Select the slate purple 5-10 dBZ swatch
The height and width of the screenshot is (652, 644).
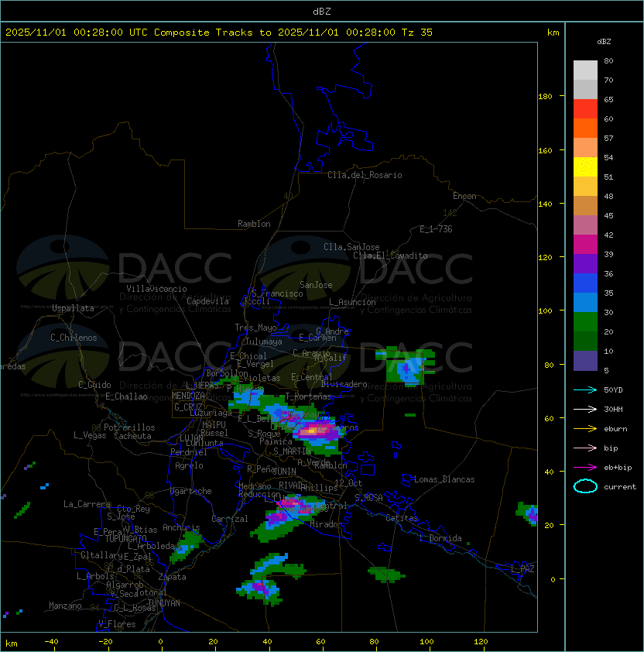click(585, 361)
